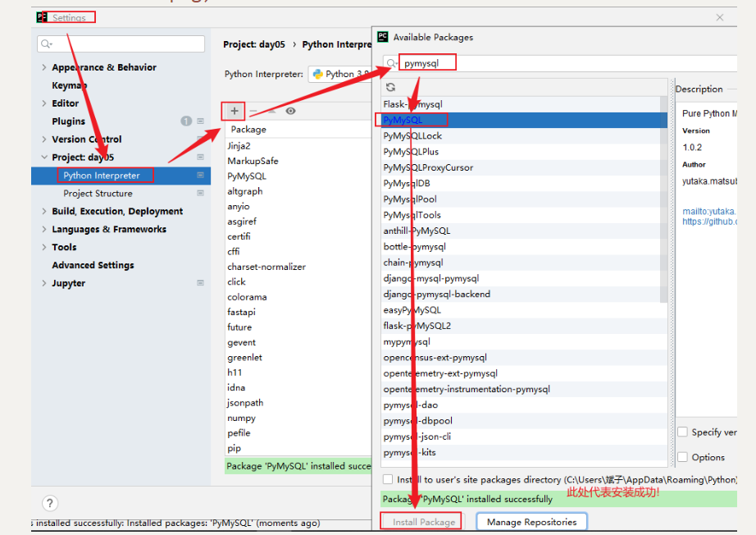Click the PyCharm icon in Available Packages title
Viewport: 756px width, 535px height.
(x=383, y=37)
